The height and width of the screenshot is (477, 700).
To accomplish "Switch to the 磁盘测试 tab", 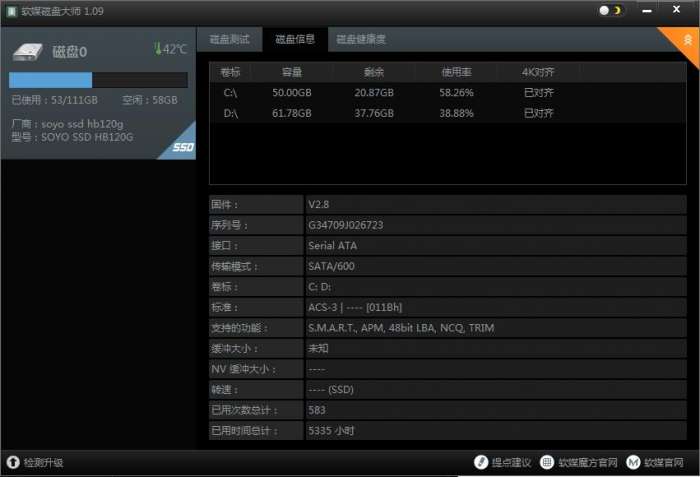I will [x=229, y=39].
